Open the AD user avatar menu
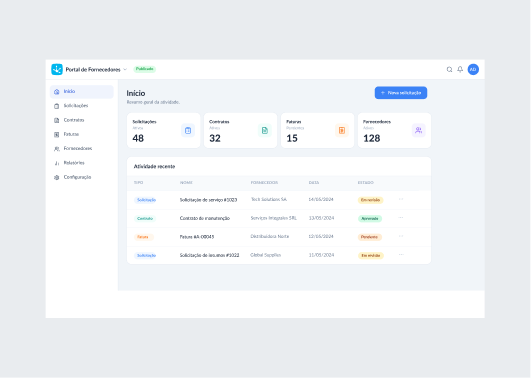This screenshot has width=531, height=378. tap(473, 69)
